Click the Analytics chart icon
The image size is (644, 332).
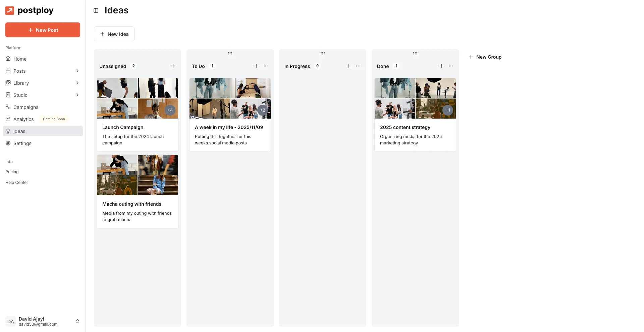tap(8, 119)
